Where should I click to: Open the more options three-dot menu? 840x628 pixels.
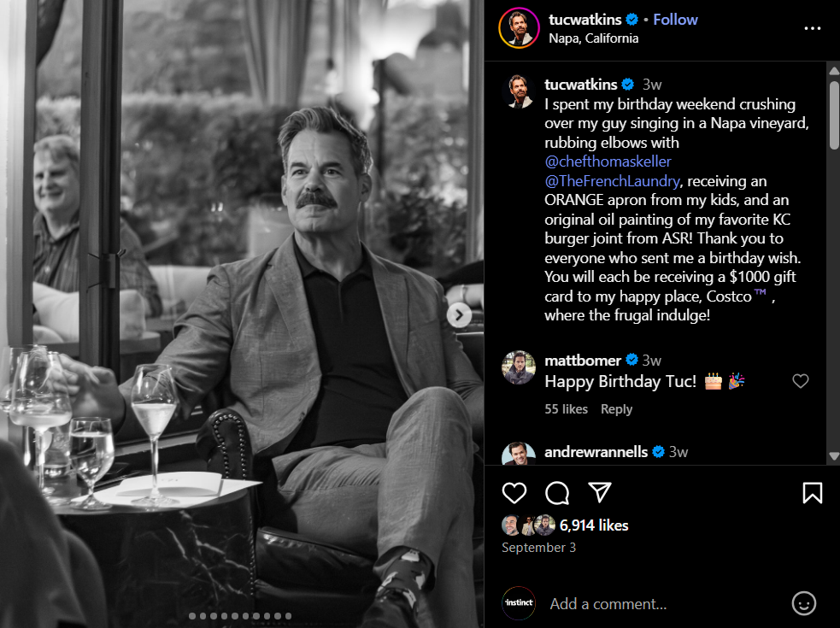click(x=812, y=28)
